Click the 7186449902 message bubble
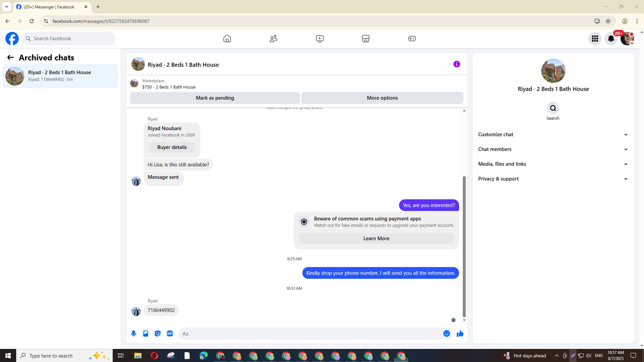This screenshot has height=362, width=644. click(x=161, y=310)
